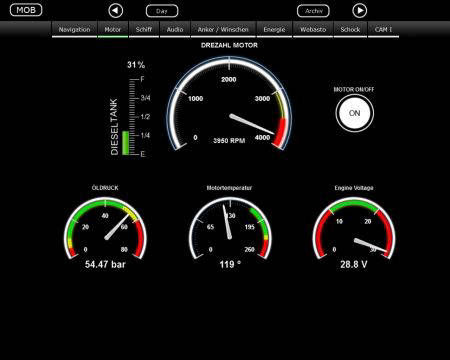Switch to the Navigation tab
Viewport: 450px width, 360px height.
tap(74, 30)
